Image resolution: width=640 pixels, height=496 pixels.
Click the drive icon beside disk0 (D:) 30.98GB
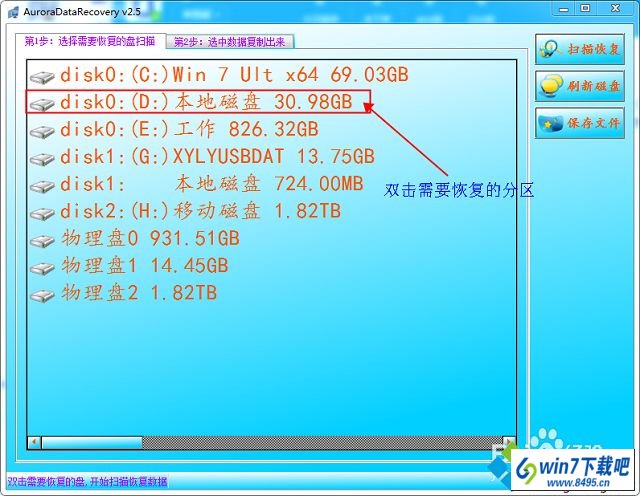coord(42,104)
